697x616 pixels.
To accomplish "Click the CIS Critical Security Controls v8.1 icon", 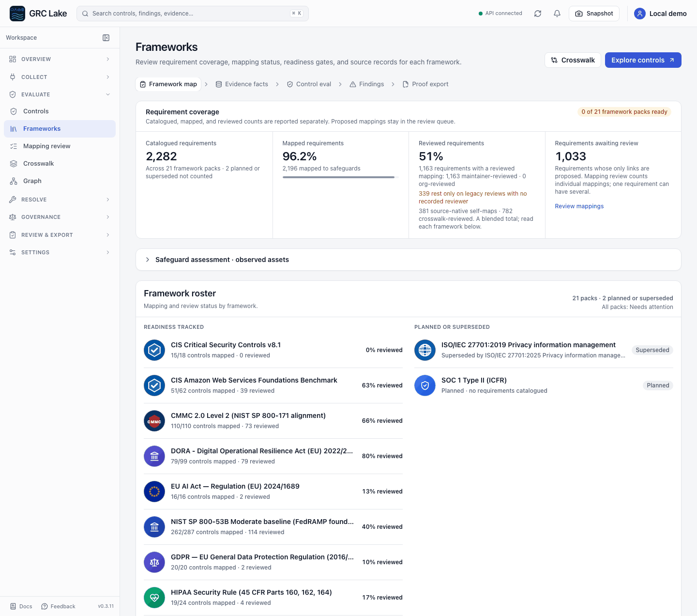I will (154, 350).
